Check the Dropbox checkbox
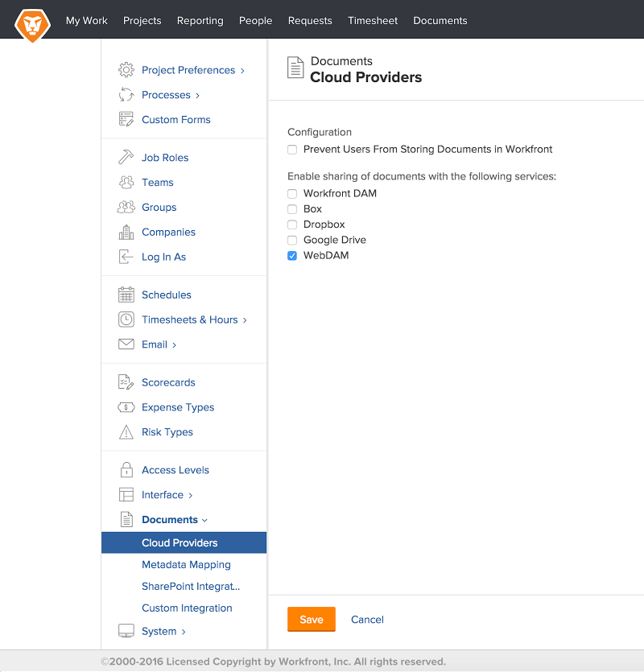The width and height of the screenshot is (644, 672). click(292, 225)
